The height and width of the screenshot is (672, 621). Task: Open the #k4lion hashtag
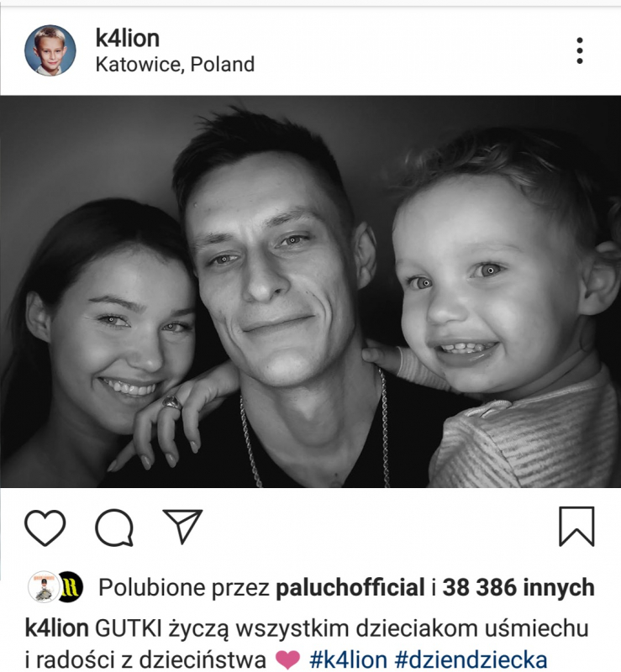click(x=348, y=659)
